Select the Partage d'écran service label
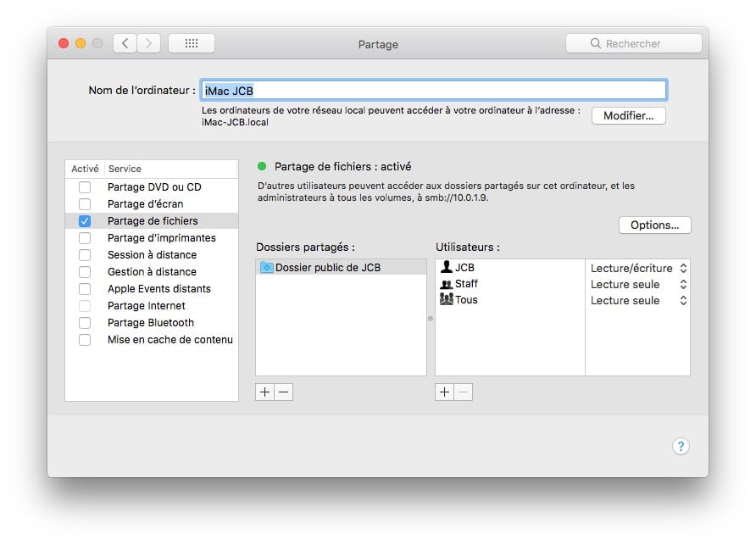The image size is (756, 545). (145, 204)
